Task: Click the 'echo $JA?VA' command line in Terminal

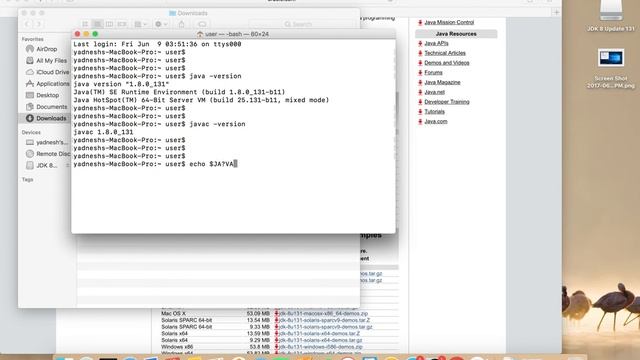Action: pyautogui.click(x=155, y=164)
